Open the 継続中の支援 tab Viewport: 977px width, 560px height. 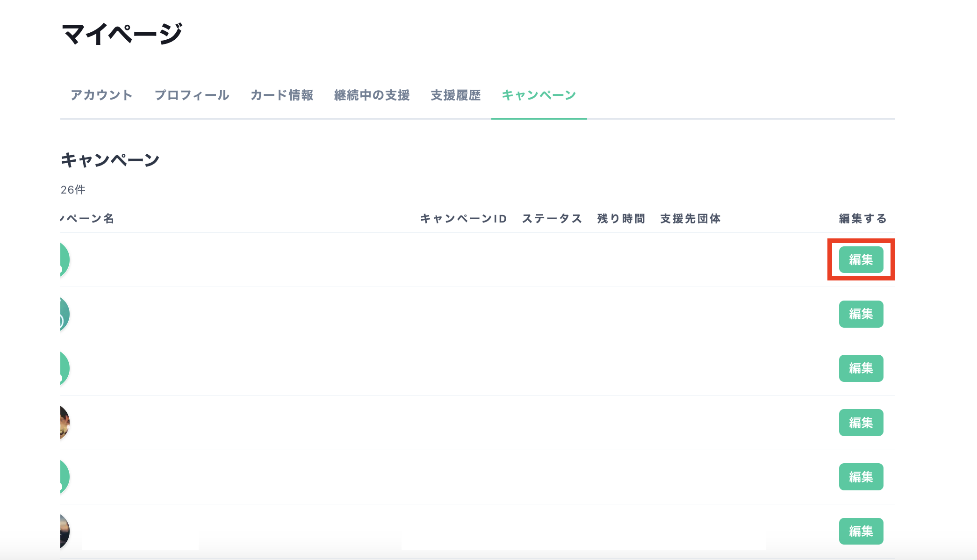(372, 95)
